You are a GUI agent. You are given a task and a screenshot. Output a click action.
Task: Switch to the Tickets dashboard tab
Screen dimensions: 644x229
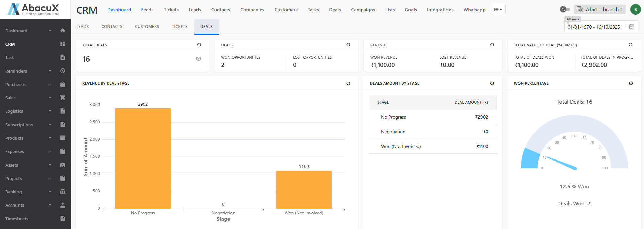pyautogui.click(x=180, y=27)
